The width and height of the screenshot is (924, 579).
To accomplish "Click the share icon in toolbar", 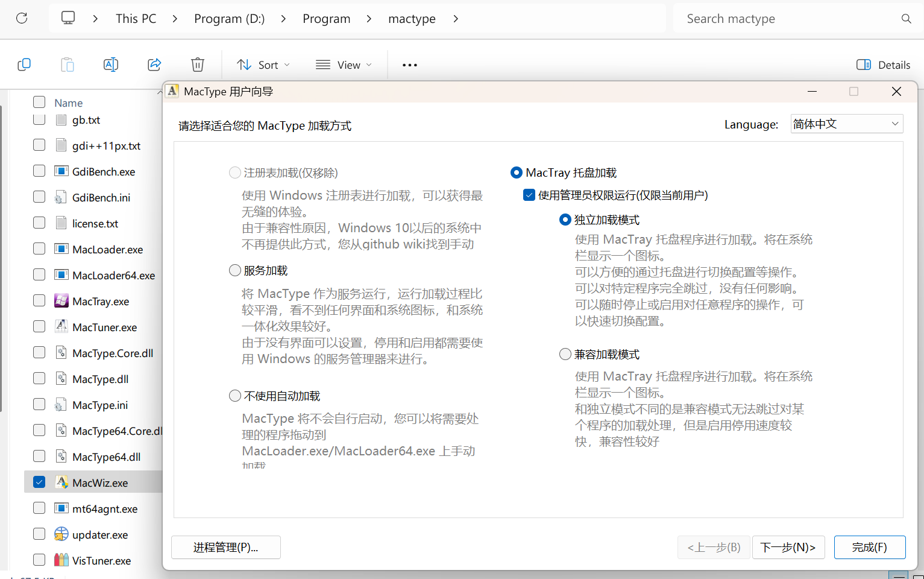I will click(154, 65).
